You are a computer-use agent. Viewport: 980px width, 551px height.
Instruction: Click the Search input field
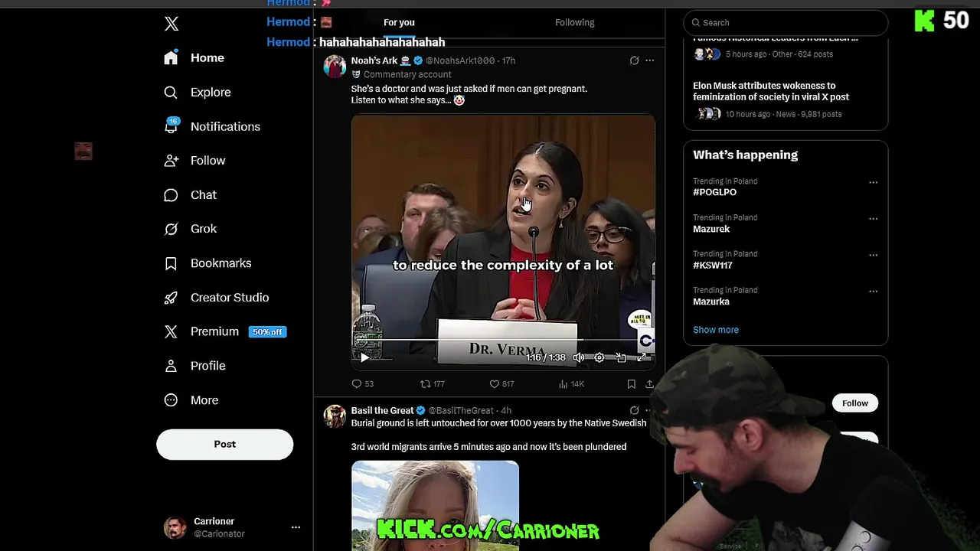(x=786, y=23)
